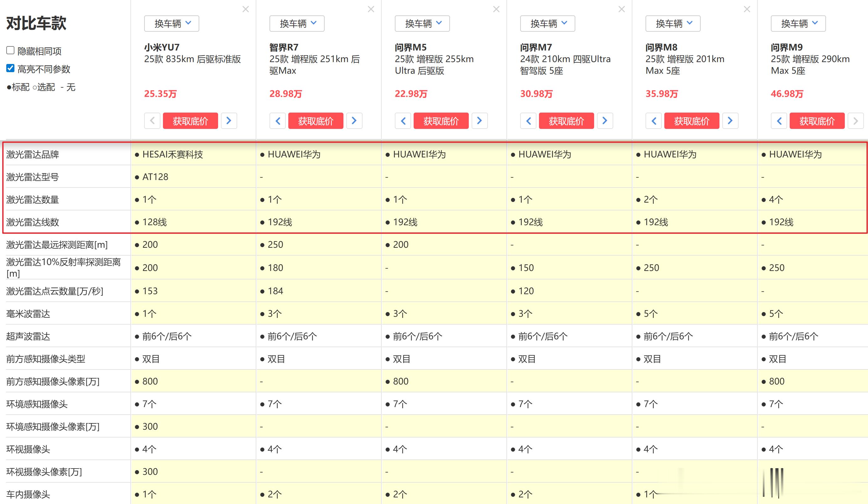Remove 智界R7 column with its X icon
The width and height of the screenshot is (868, 504).
(371, 9)
